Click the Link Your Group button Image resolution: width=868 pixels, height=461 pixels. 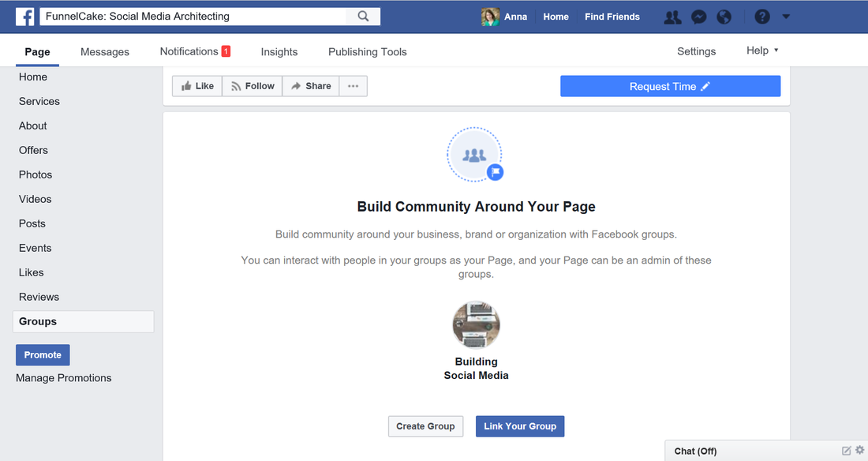click(520, 426)
